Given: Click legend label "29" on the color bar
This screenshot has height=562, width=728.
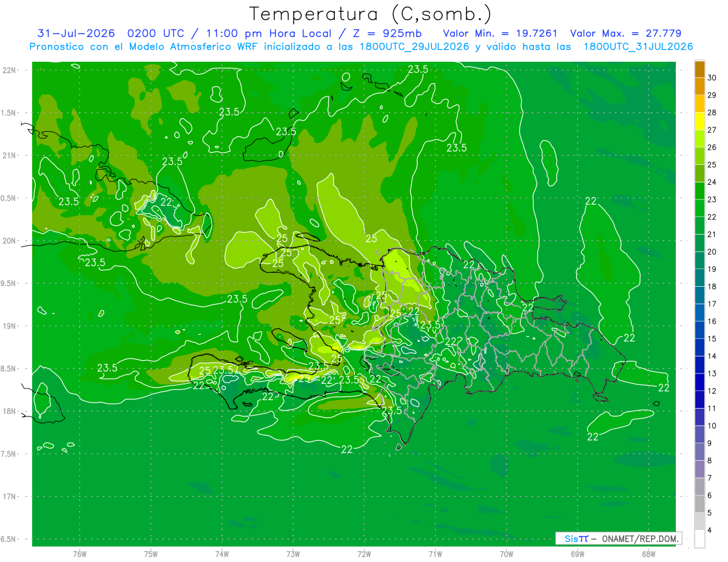Looking at the screenshot, I should pos(712,95).
